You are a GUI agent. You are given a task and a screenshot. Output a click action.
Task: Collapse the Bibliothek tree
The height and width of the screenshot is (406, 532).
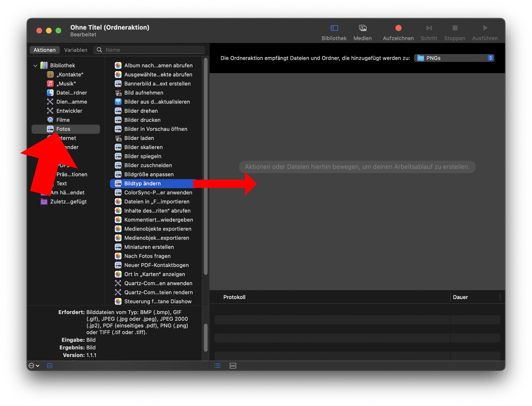tap(35, 66)
